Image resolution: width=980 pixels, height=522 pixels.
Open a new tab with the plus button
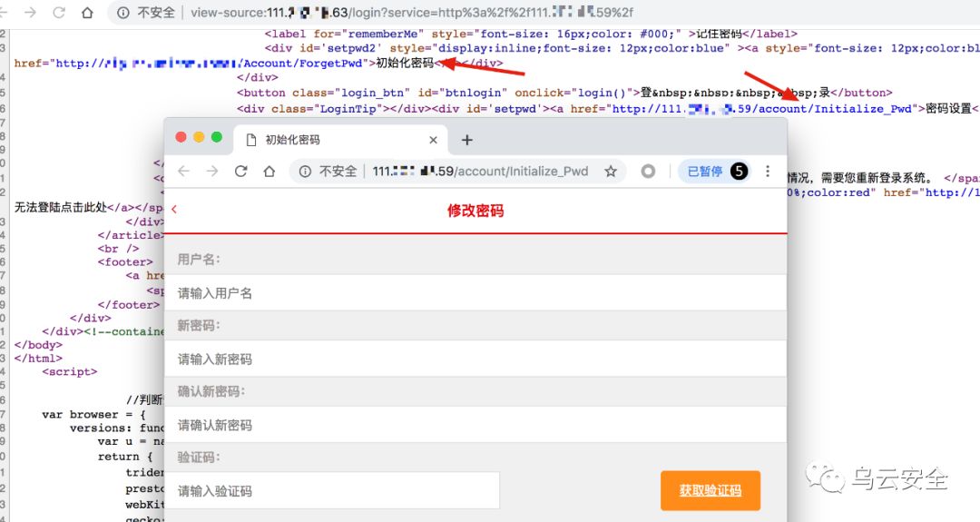click(467, 140)
